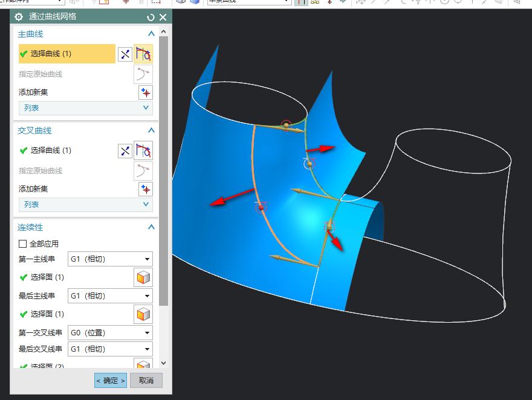Collapse the 连续性 section
This screenshot has height=400, width=532.
pos(151,227)
